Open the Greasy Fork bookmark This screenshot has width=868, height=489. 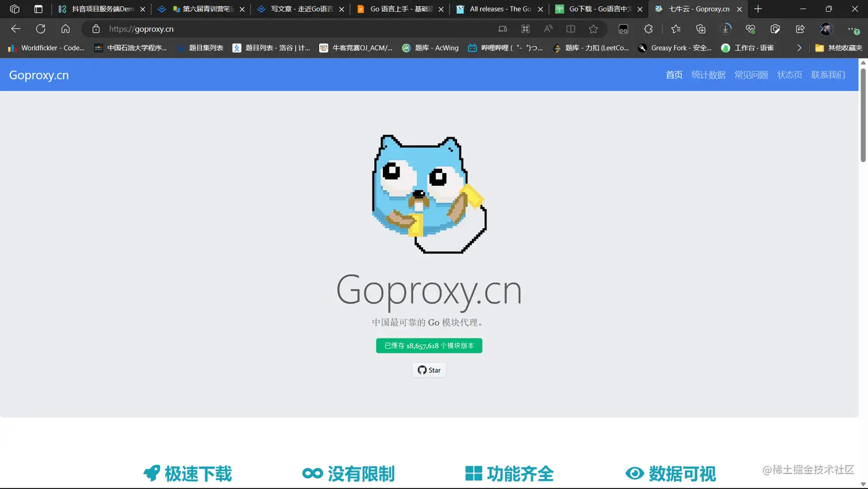coord(675,48)
